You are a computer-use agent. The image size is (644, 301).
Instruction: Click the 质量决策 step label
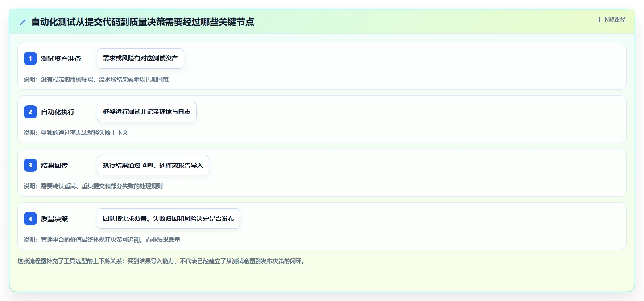click(x=54, y=219)
